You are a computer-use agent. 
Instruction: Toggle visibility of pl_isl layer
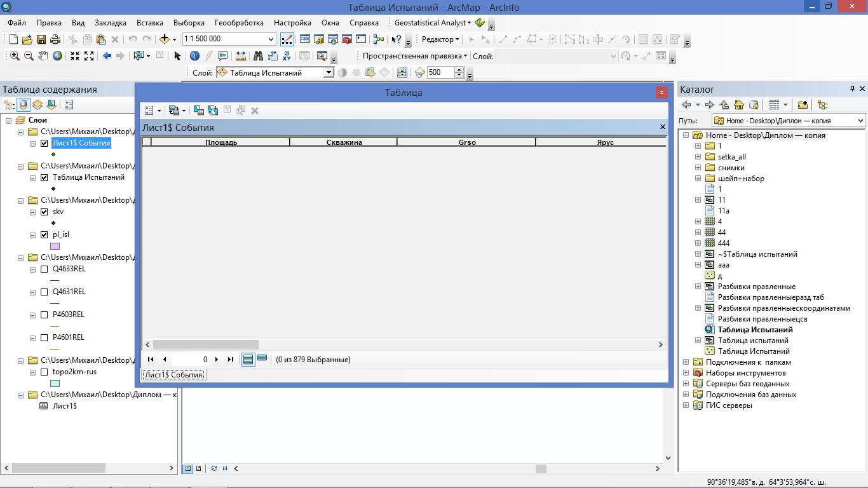click(44, 234)
